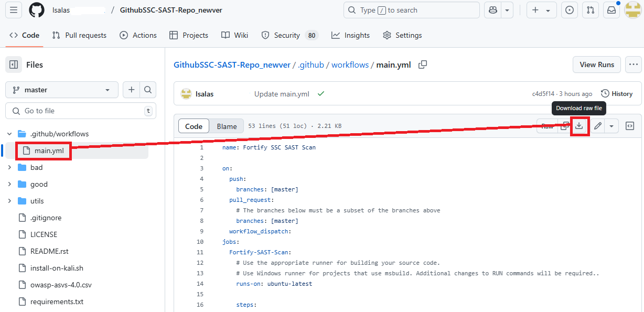This screenshot has width=644, height=312.
Task: Open the GitHub Copilot icon
Action: coord(493,10)
